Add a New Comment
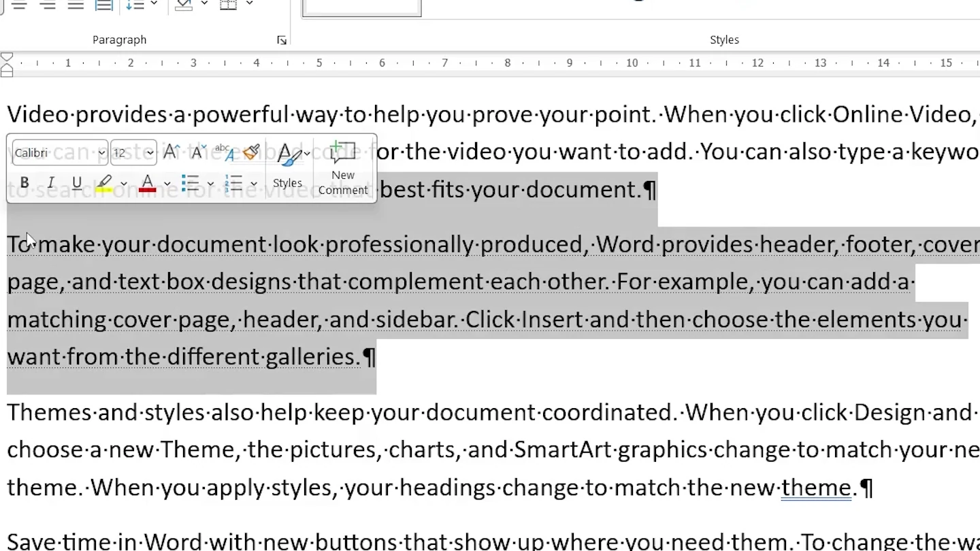This screenshot has height=551, width=980. [x=343, y=169]
